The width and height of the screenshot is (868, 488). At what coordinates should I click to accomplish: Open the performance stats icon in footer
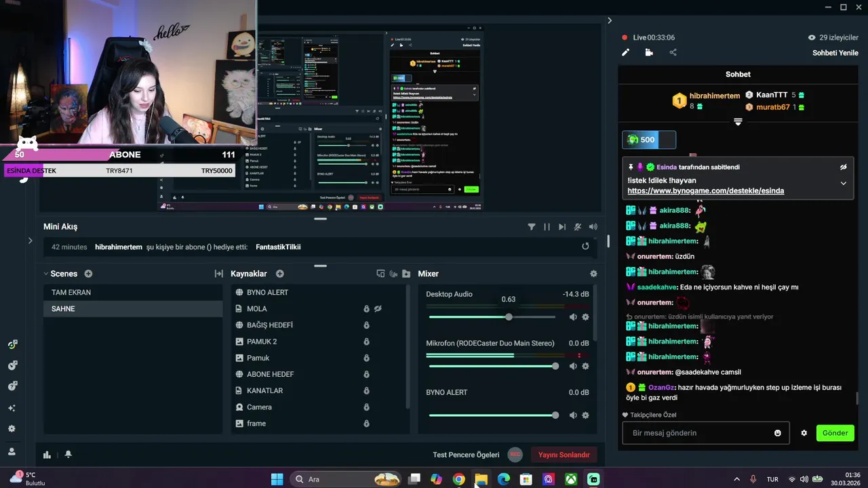click(47, 455)
